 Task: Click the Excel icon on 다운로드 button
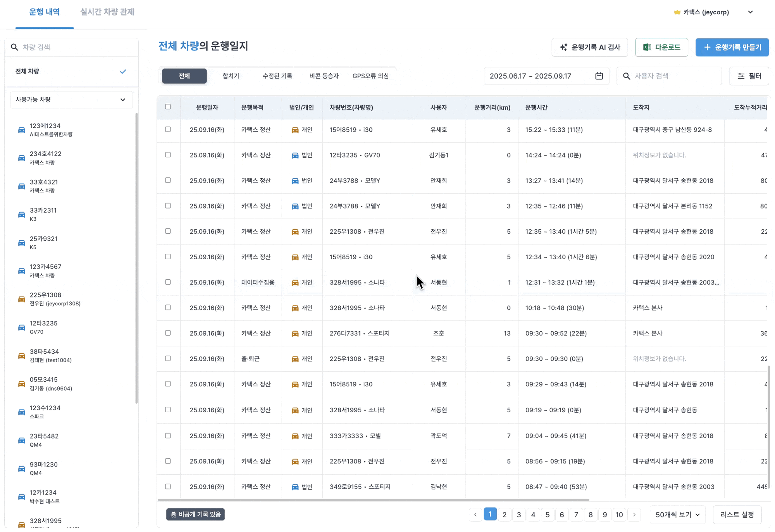[x=647, y=47]
